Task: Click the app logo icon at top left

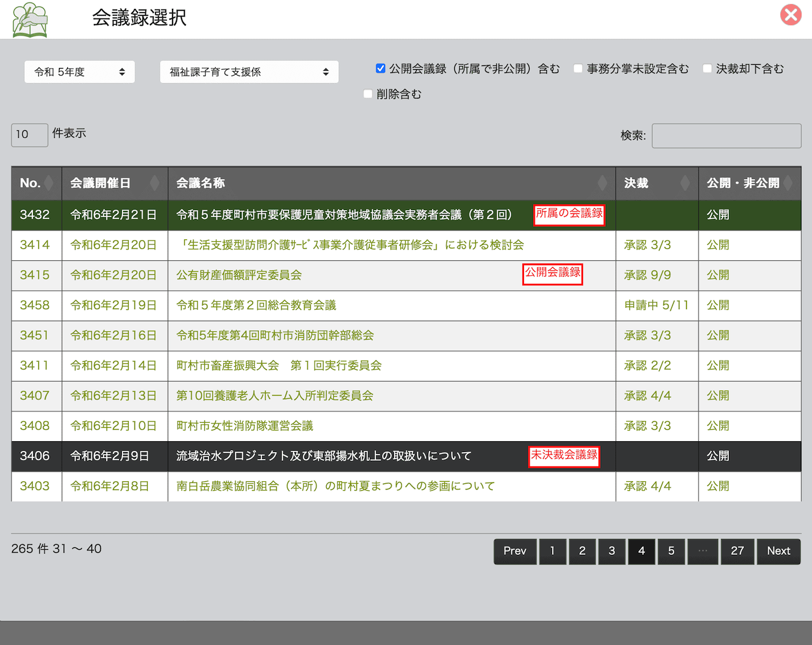Action: click(x=30, y=20)
